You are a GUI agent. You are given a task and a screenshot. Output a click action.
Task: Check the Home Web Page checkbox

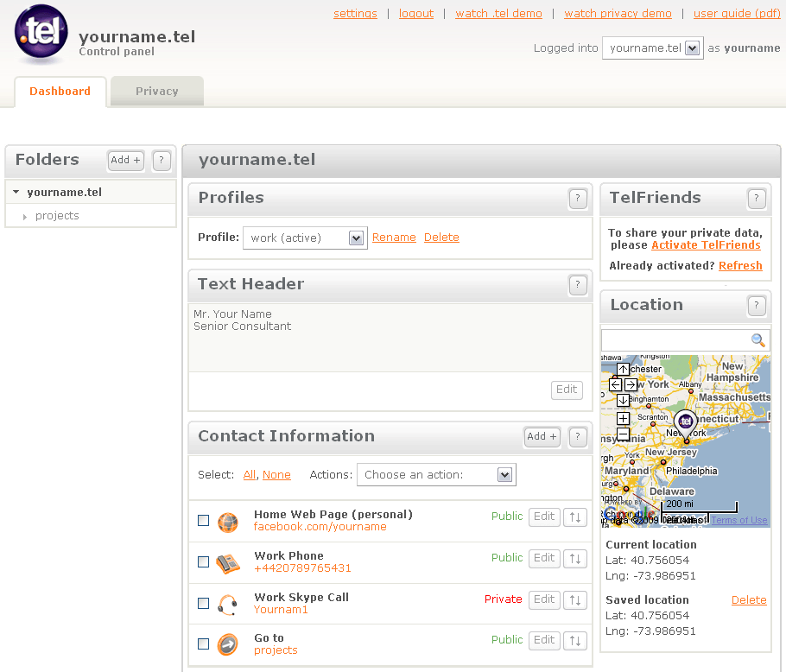[204, 521]
